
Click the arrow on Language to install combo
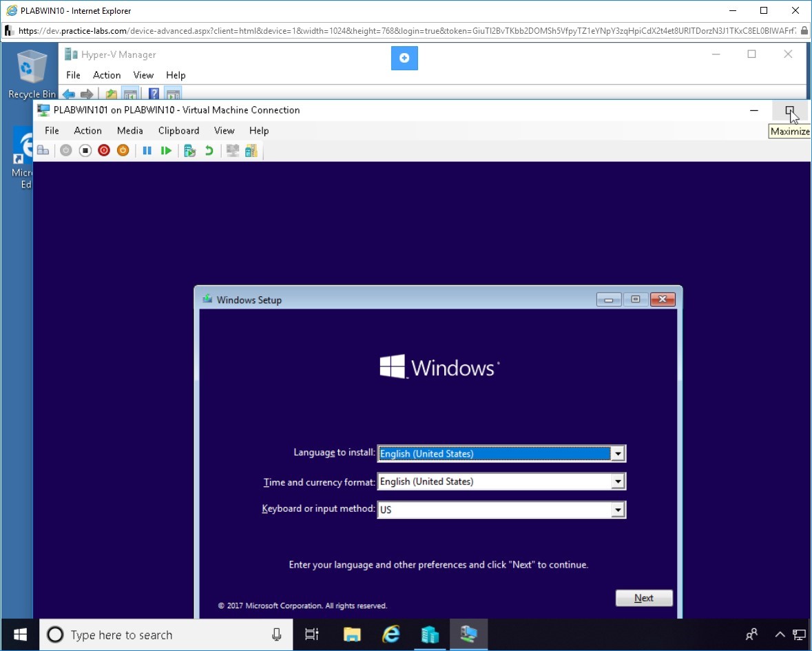point(618,454)
